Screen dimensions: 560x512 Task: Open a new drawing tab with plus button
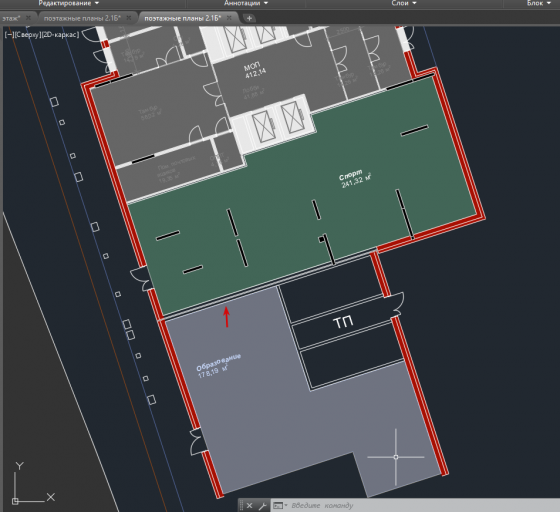tap(249, 18)
